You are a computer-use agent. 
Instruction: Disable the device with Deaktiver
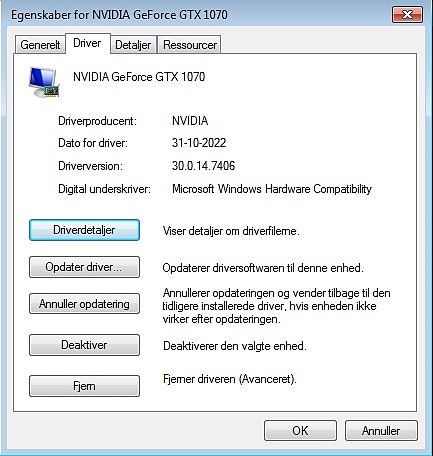pos(84,345)
